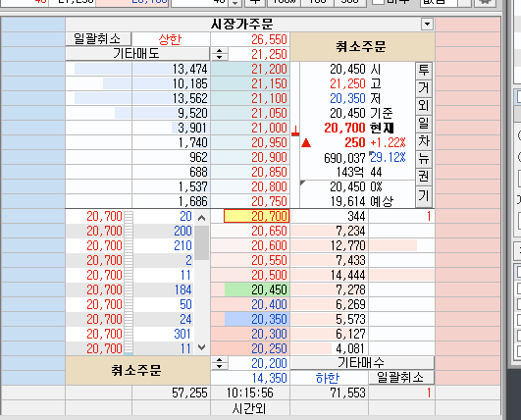Open the 권 side tab
Image resolution: width=521 pixels, height=420 pixels.
[424, 177]
